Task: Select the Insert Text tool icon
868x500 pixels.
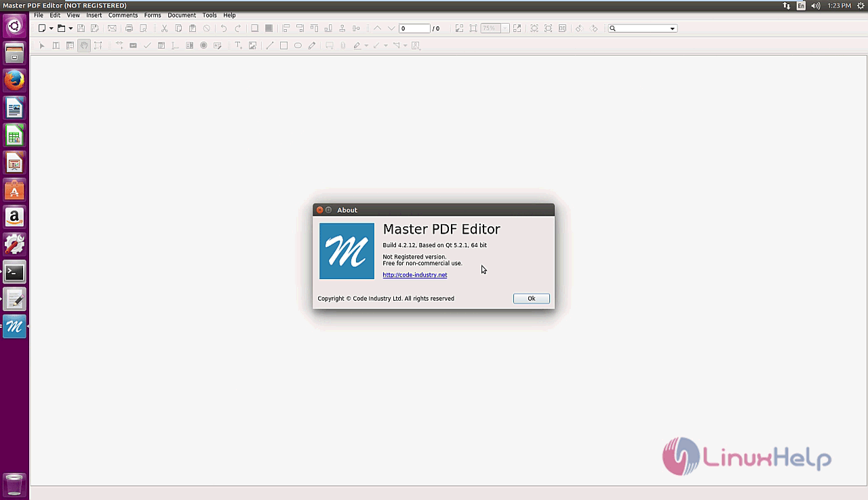Action: click(238, 45)
